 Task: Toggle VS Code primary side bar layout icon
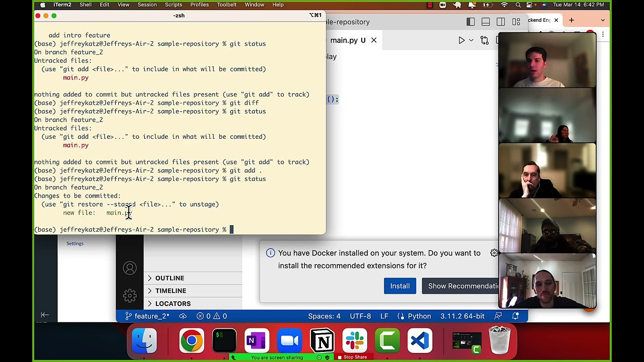(x=470, y=22)
